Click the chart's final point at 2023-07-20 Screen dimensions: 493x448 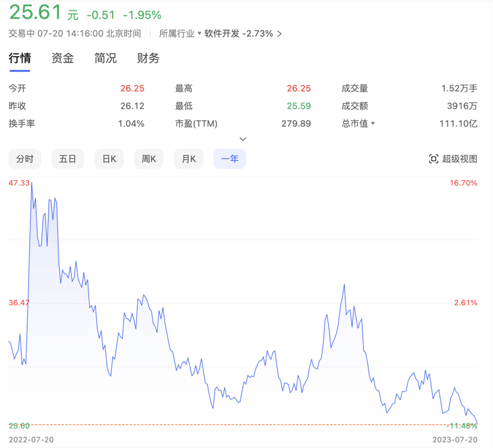pos(476,423)
